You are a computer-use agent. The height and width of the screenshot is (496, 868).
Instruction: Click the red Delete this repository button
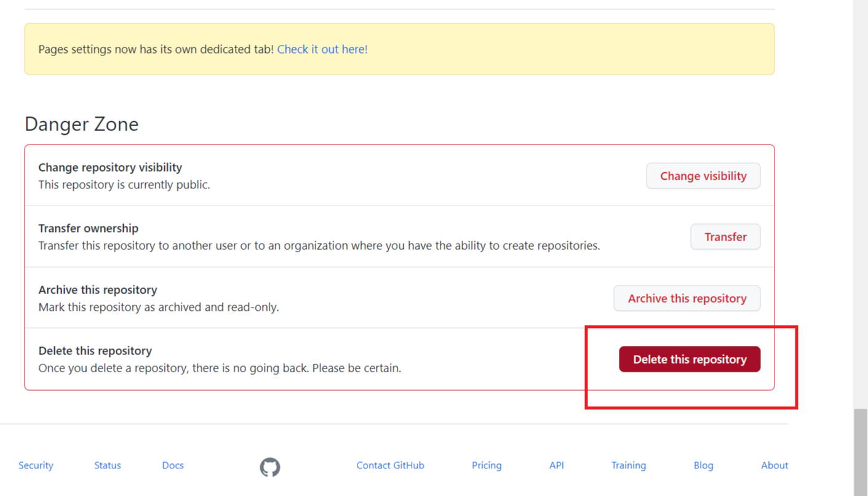click(690, 359)
